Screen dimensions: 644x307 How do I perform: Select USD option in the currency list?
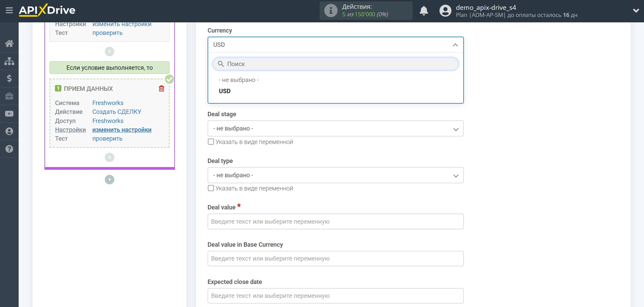225,91
